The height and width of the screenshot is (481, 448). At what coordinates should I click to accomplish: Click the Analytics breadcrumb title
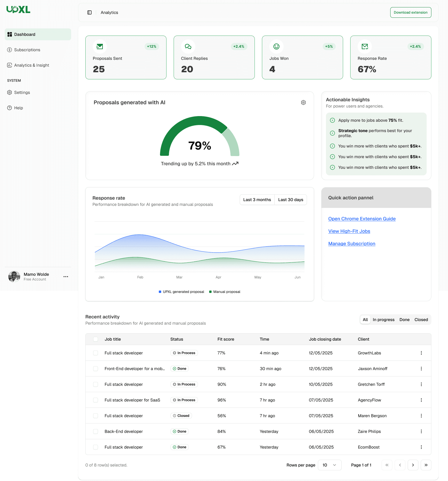[109, 12]
